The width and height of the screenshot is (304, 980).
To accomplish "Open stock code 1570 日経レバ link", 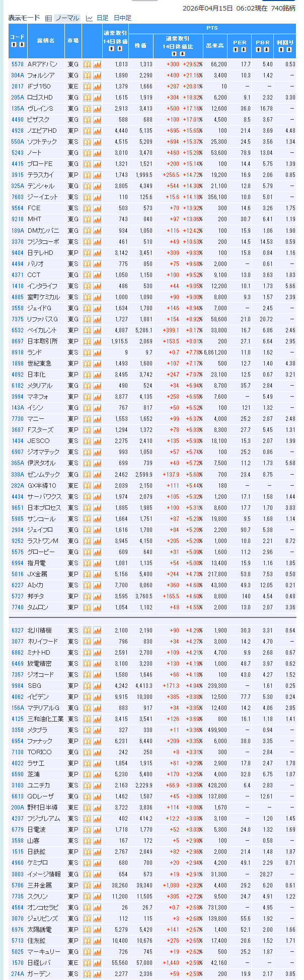I will point(18,962).
